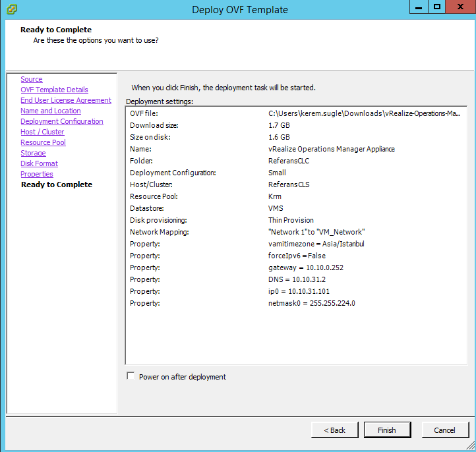Go to the Storage step

[33, 153]
